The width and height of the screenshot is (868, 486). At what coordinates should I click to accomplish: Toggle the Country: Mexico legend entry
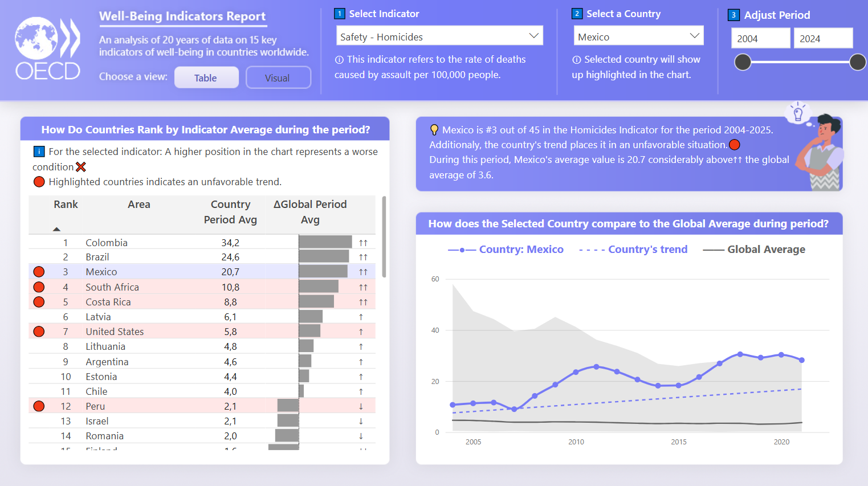(x=506, y=250)
